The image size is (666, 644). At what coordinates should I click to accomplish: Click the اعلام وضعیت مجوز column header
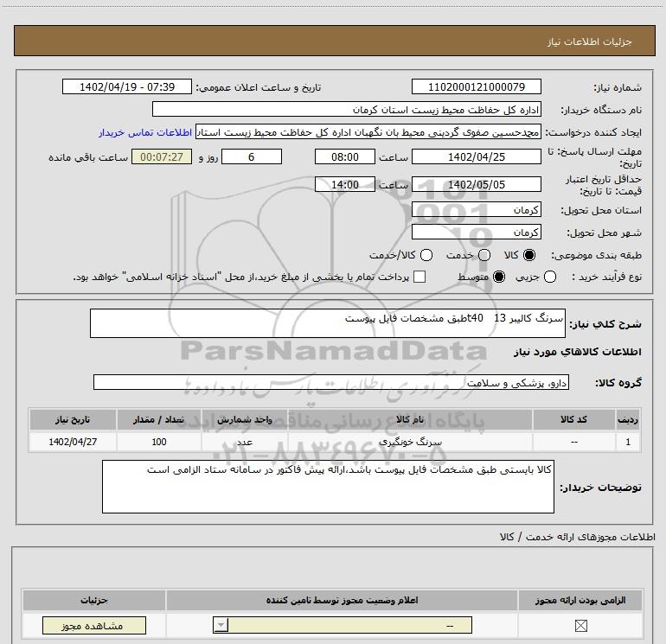(x=342, y=600)
